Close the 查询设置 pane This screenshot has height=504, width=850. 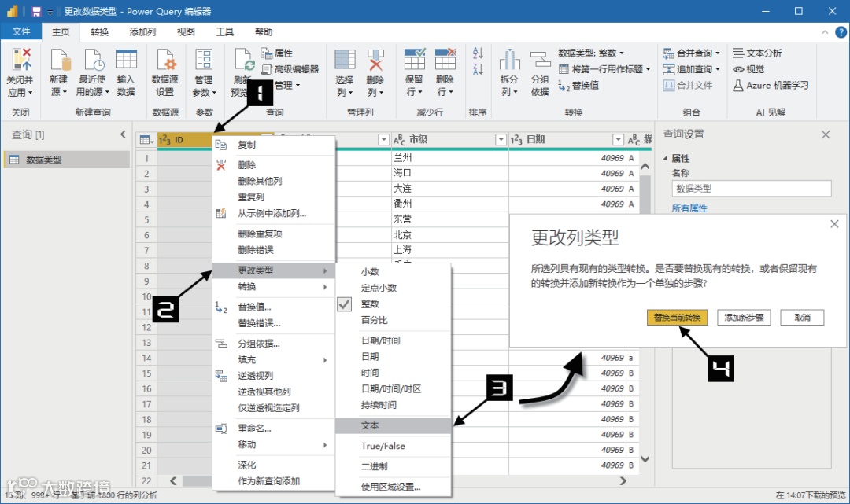pyautogui.click(x=826, y=134)
